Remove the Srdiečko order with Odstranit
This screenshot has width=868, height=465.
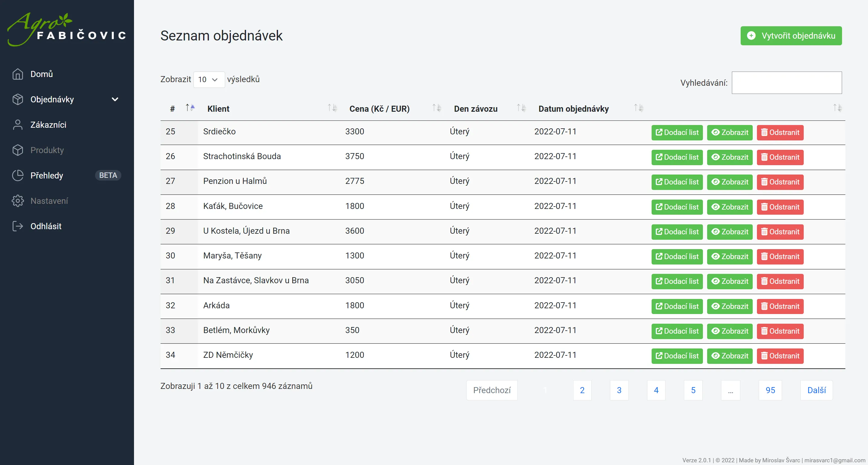pyautogui.click(x=780, y=133)
